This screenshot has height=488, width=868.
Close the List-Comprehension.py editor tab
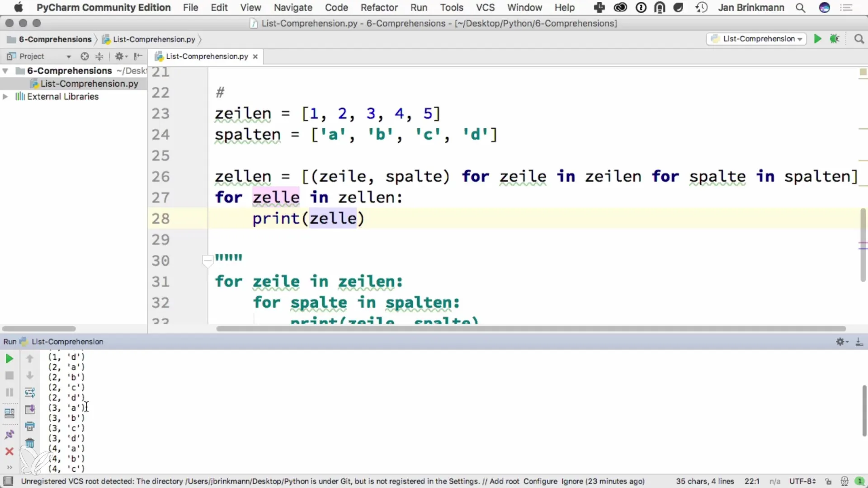pos(255,56)
